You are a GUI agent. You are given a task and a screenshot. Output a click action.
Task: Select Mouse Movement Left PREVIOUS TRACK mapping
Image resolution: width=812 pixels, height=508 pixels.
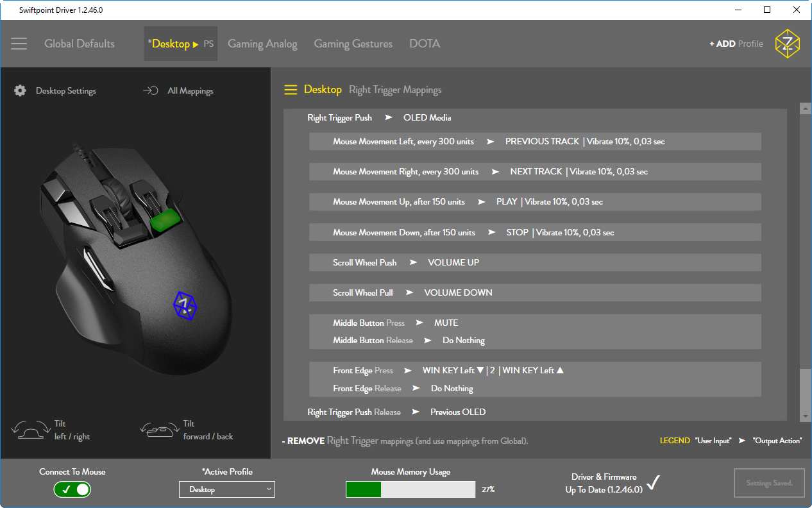click(x=535, y=142)
